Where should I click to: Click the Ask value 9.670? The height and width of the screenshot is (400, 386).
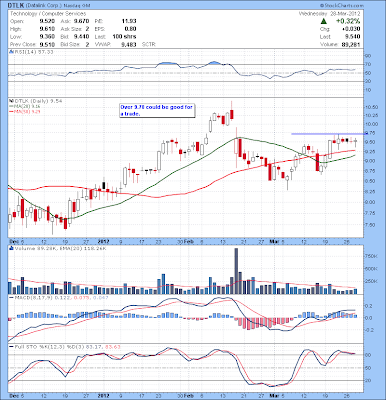pyautogui.click(x=82, y=21)
